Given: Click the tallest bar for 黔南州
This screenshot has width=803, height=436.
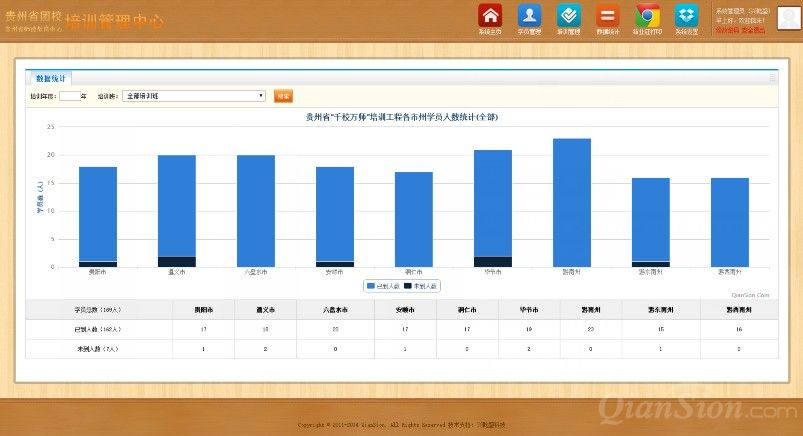Looking at the screenshot, I should [572, 200].
